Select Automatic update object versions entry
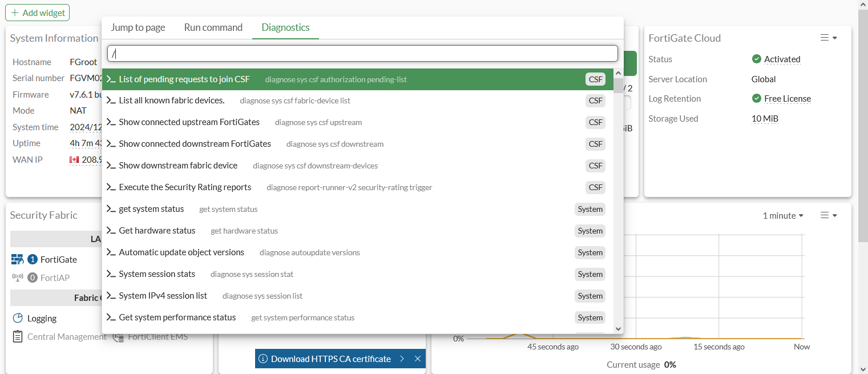Screen dimensions: 868x374 [x=358, y=252]
